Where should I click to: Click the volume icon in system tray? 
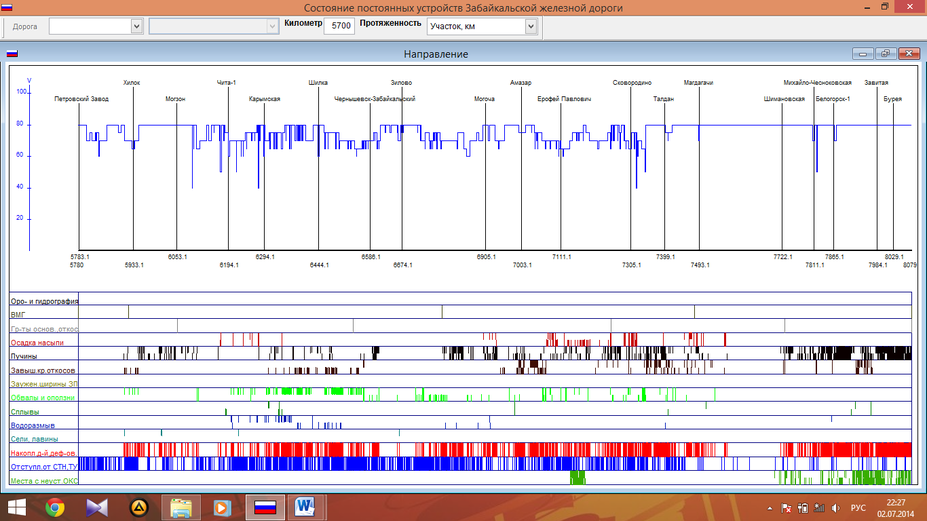834,508
